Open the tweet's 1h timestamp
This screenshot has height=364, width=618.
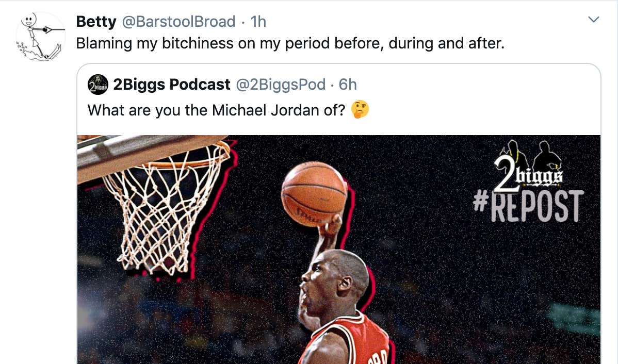[258, 22]
